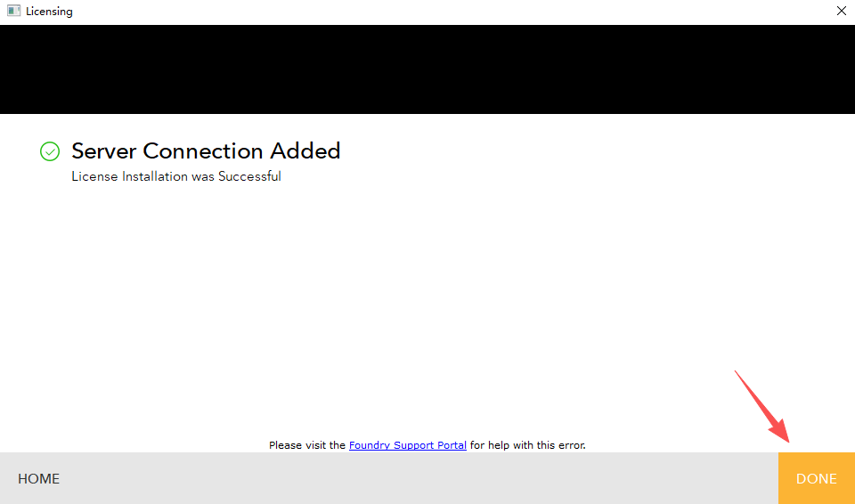Click the "Licensing" title text
855x504 pixels.
click(49, 12)
